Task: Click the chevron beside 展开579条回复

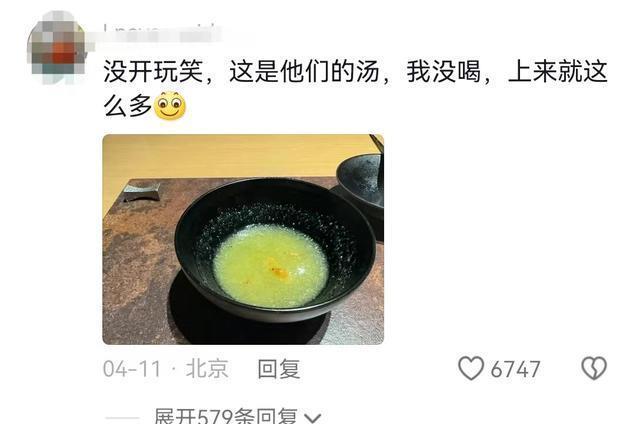Action: (313, 418)
